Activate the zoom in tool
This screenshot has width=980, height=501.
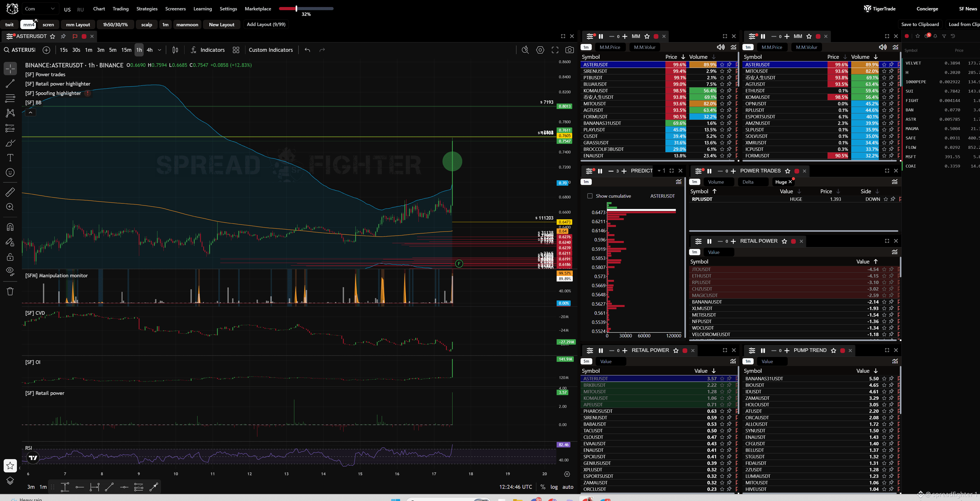[10, 207]
